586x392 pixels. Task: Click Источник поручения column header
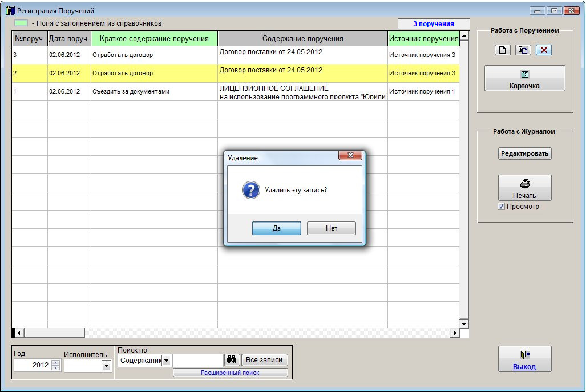pos(424,38)
